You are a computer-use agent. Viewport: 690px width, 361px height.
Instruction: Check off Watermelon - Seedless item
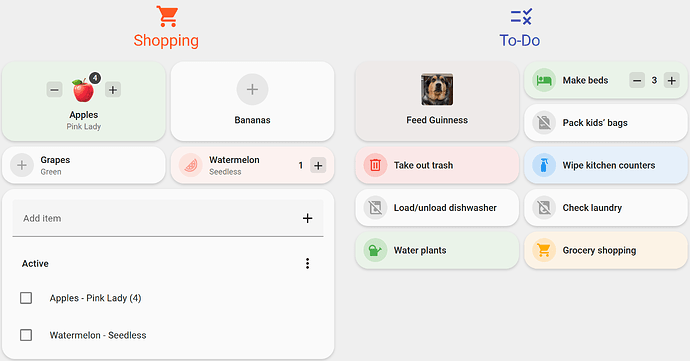26,335
